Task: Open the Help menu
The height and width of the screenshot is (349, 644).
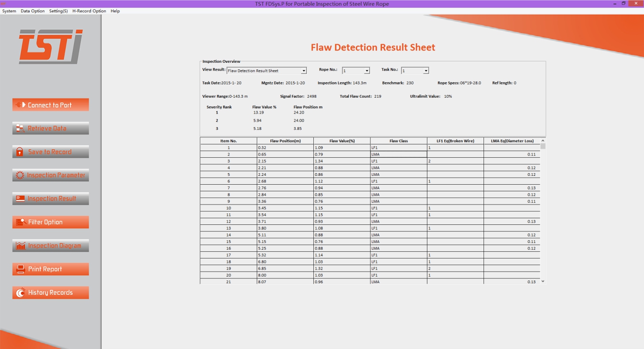Action: 115,11
